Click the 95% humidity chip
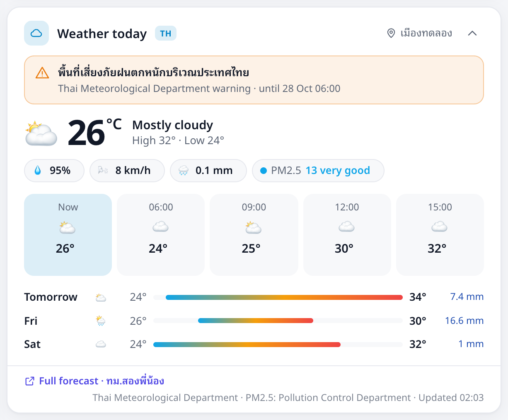The height and width of the screenshot is (420, 508). 54,171
